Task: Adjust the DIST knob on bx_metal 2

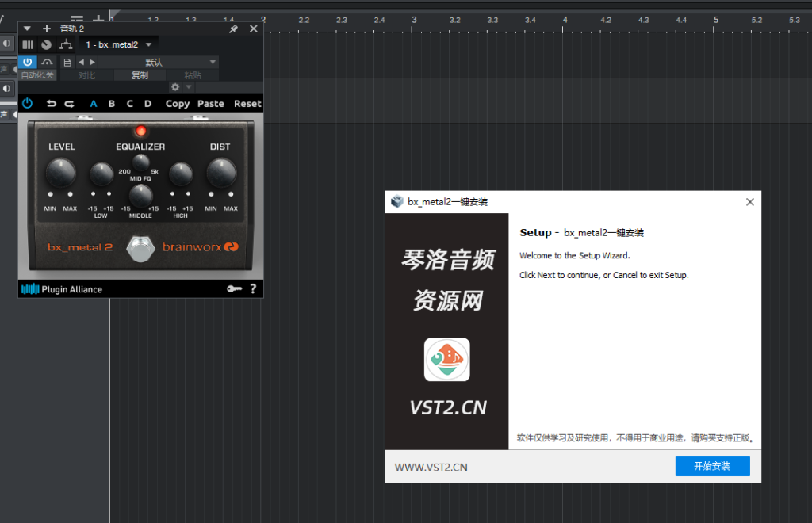Action: pos(221,173)
